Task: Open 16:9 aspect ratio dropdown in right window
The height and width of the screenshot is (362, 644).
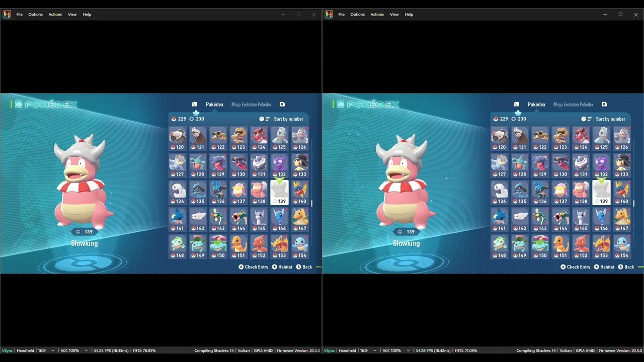Action: pyautogui.click(x=368, y=350)
